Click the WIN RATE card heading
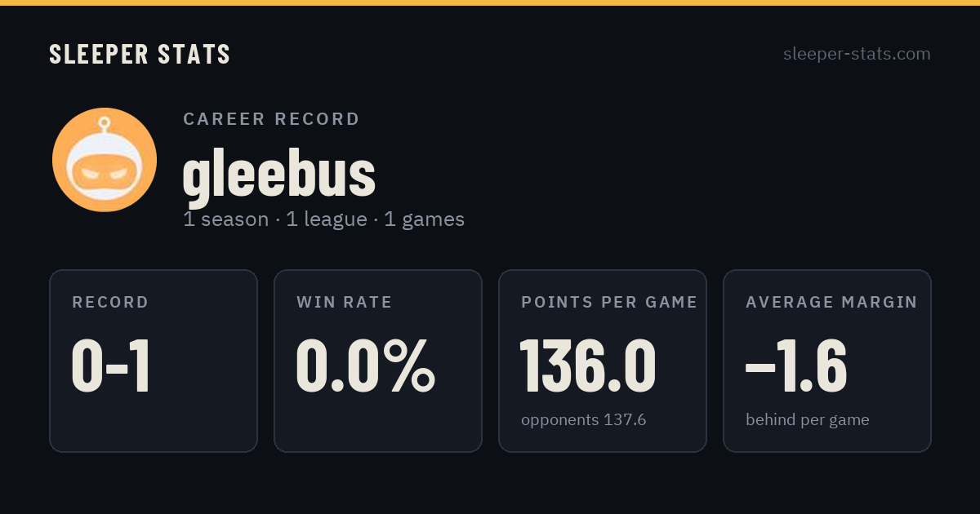This screenshot has height=514, width=980. 345,303
